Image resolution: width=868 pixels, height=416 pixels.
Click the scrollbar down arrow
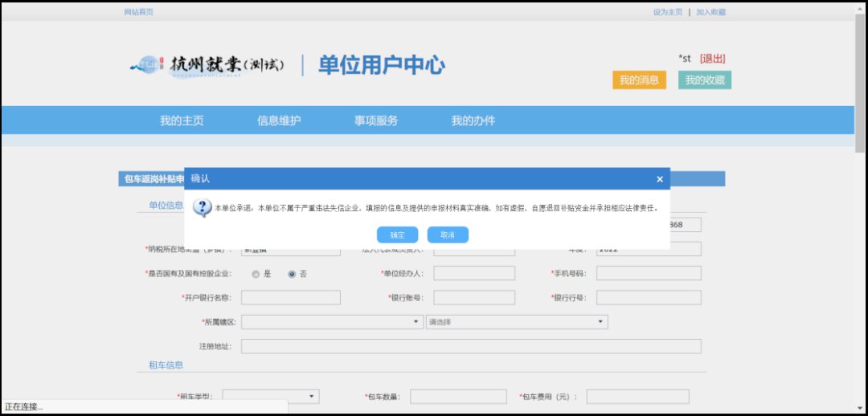click(860, 408)
